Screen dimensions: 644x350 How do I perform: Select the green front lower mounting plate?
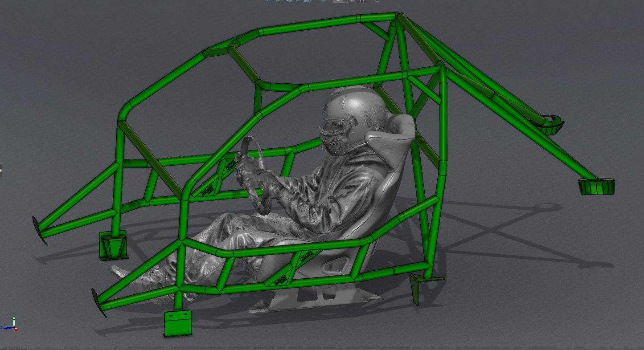point(178,323)
